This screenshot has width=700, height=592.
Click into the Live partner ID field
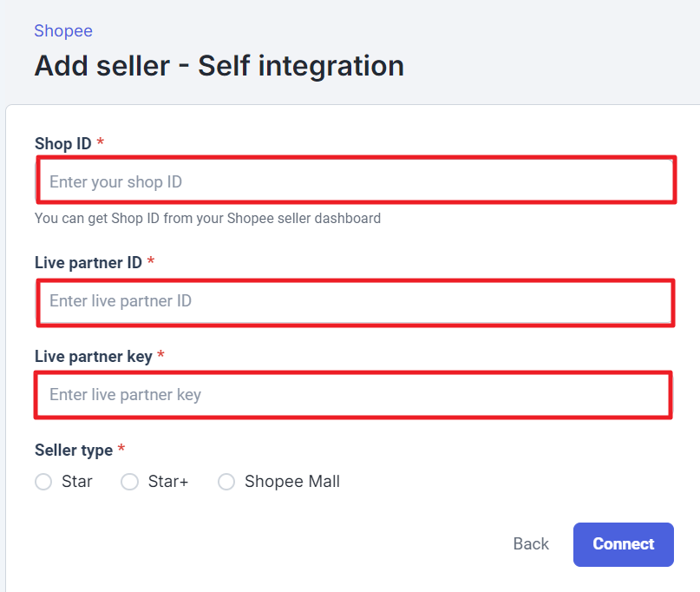(x=356, y=301)
